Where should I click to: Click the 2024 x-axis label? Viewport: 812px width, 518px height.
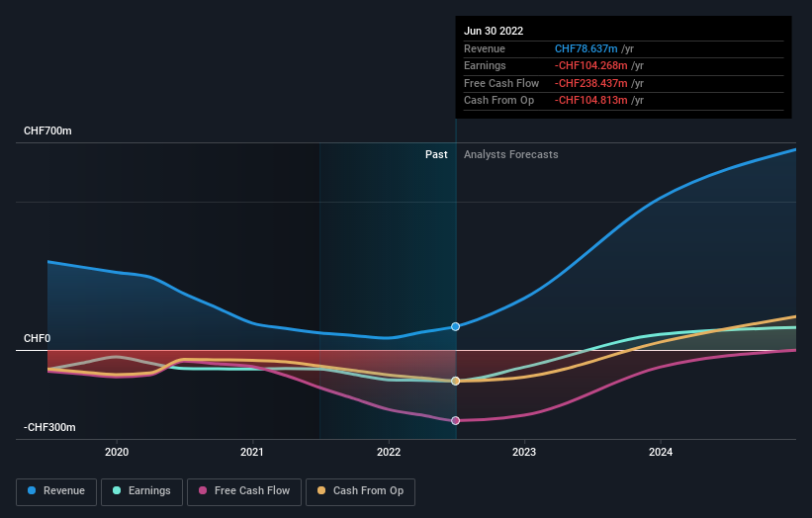(x=661, y=453)
